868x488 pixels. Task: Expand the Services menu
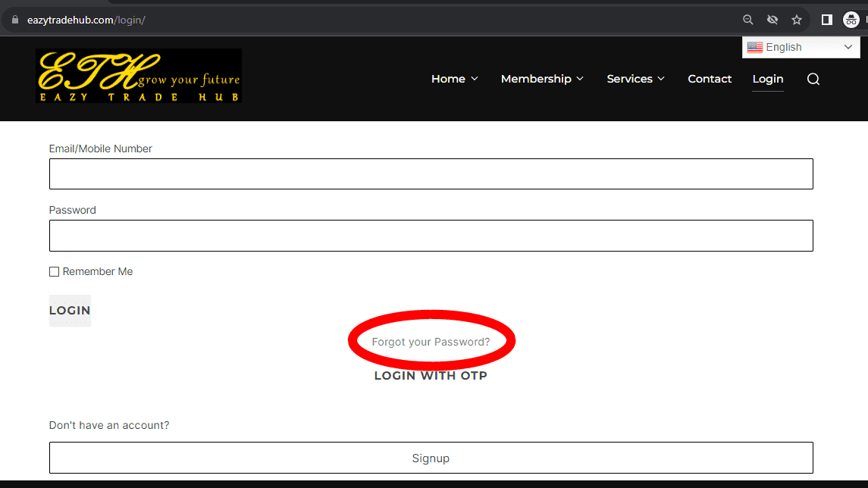635,79
